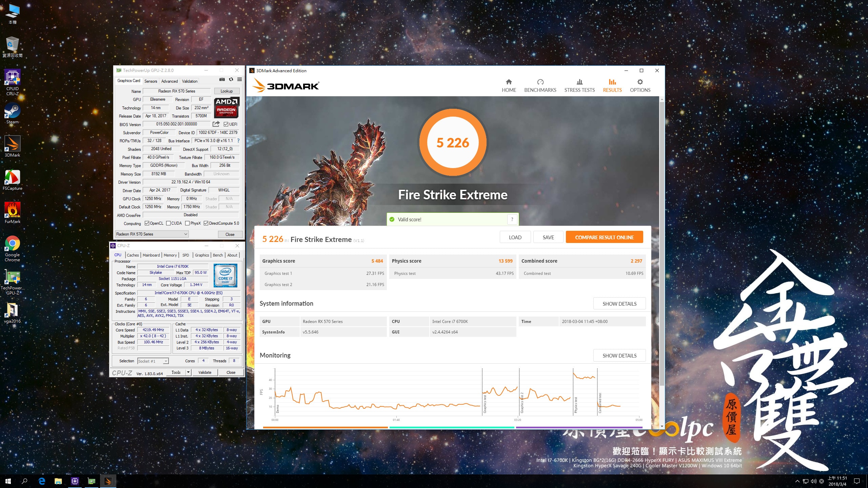Open the CPUID CPU-Z desktop icon
The height and width of the screenshot is (488, 868).
12,82
